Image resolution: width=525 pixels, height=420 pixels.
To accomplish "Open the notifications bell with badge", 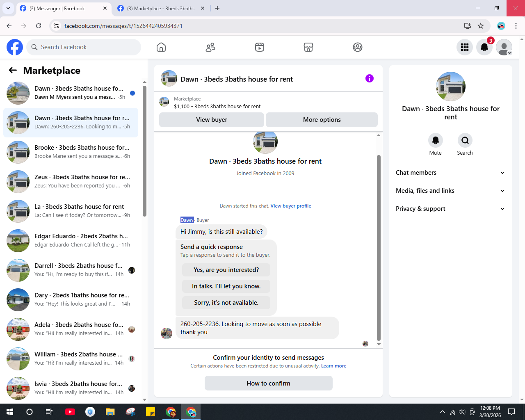I will click(x=484, y=47).
